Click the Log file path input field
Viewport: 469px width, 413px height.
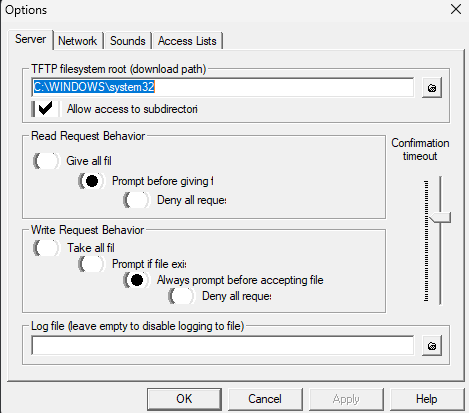coord(223,346)
